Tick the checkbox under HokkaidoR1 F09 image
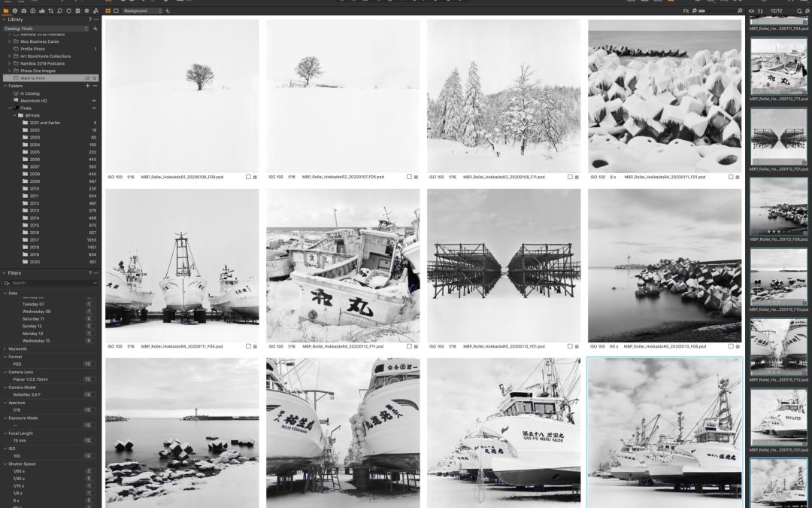Image resolution: width=812 pixels, height=508 pixels. [249, 177]
